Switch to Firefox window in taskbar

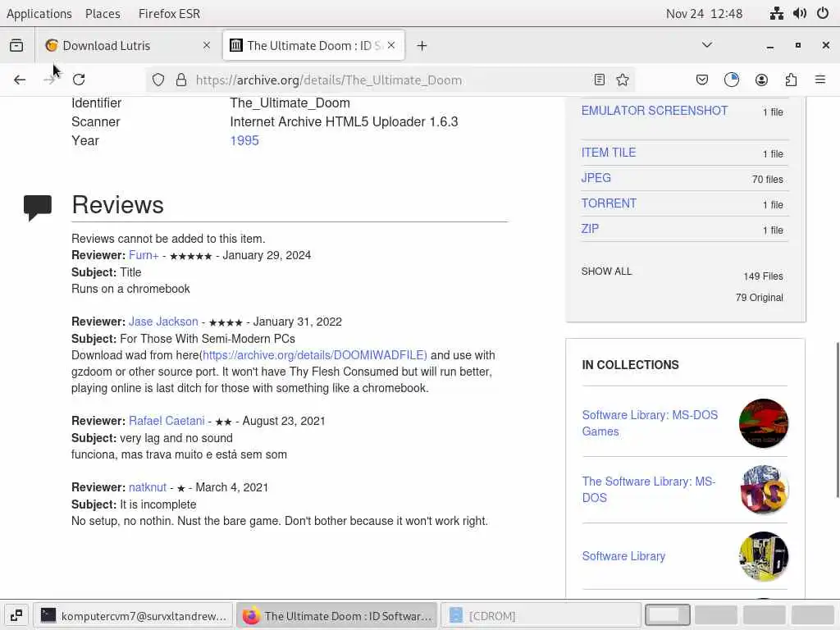337,615
